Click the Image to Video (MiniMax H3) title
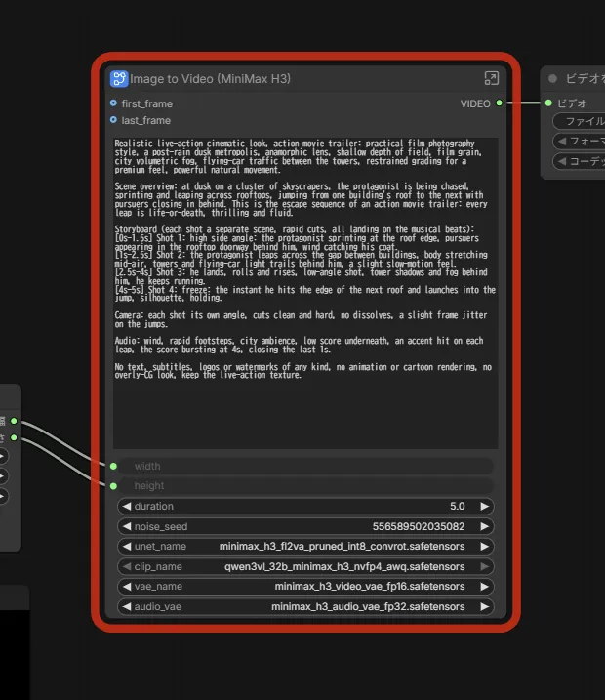Screen dimensions: 605x700 pos(210,78)
